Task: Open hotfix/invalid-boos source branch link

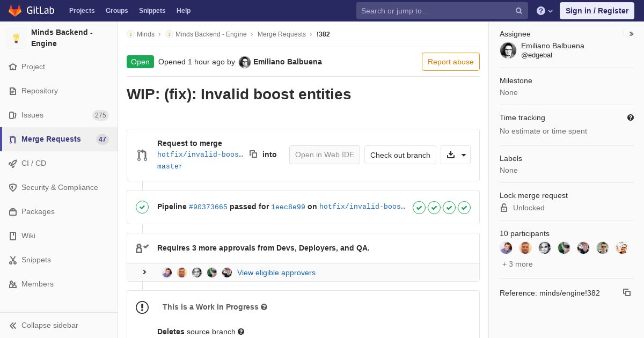Action: 200,155
